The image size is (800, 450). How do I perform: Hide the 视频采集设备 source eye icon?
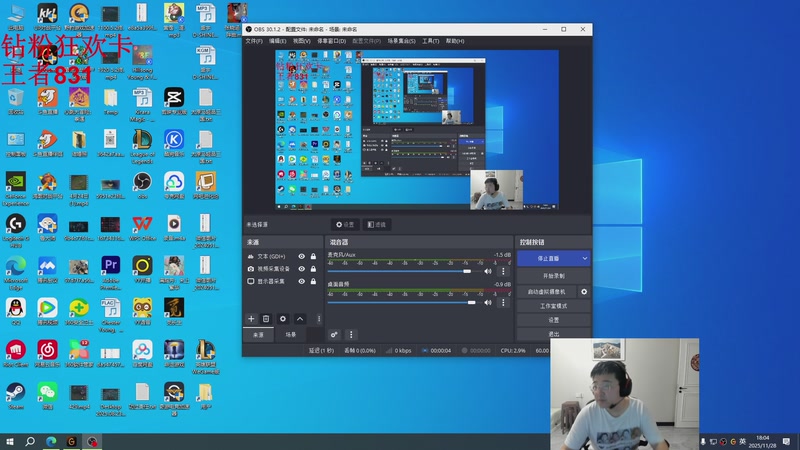tap(302, 268)
